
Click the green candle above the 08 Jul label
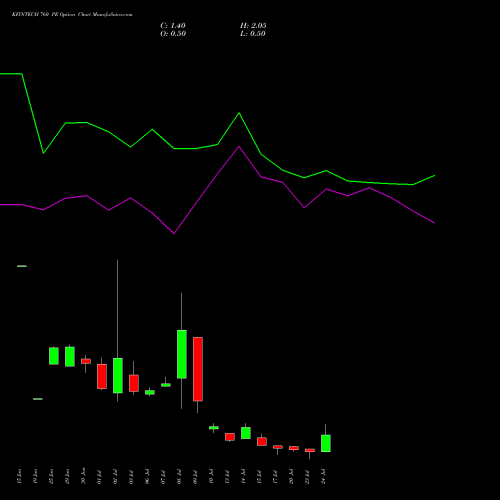[x=182, y=354]
